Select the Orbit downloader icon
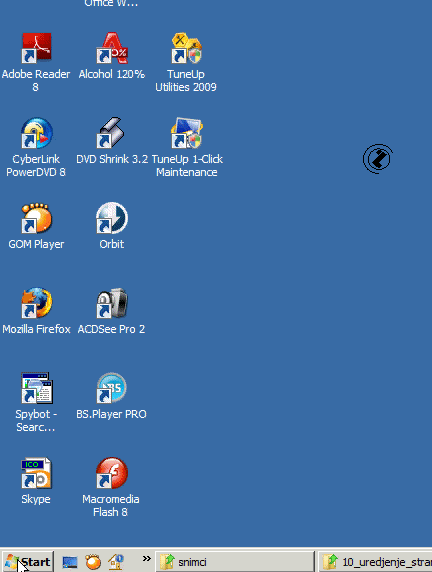The width and height of the screenshot is (432, 572). [112, 218]
